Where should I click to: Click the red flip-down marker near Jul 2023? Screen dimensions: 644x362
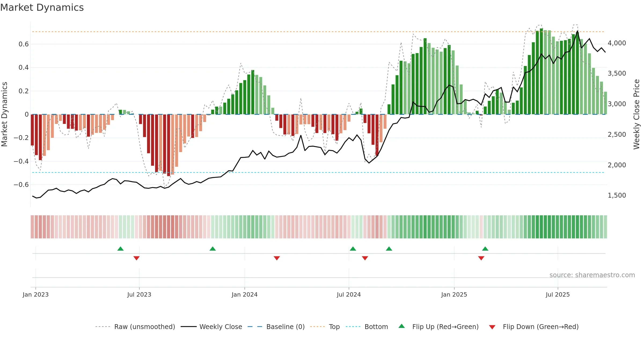click(136, 258)
